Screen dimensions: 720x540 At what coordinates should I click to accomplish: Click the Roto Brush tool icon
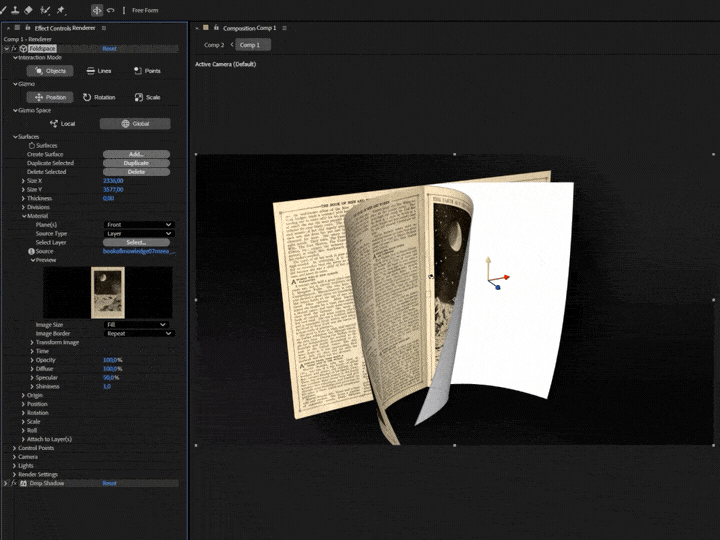pyautogui.click(x=45, y=10)
